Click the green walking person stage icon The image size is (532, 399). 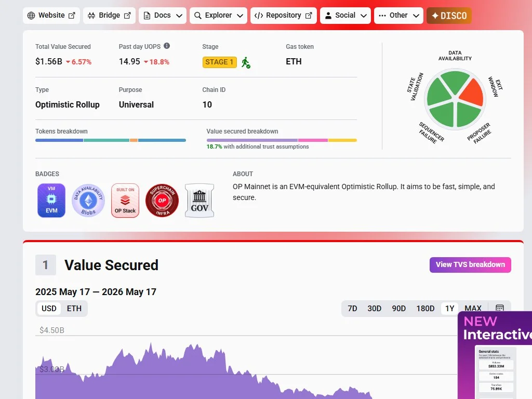[246, 62]
